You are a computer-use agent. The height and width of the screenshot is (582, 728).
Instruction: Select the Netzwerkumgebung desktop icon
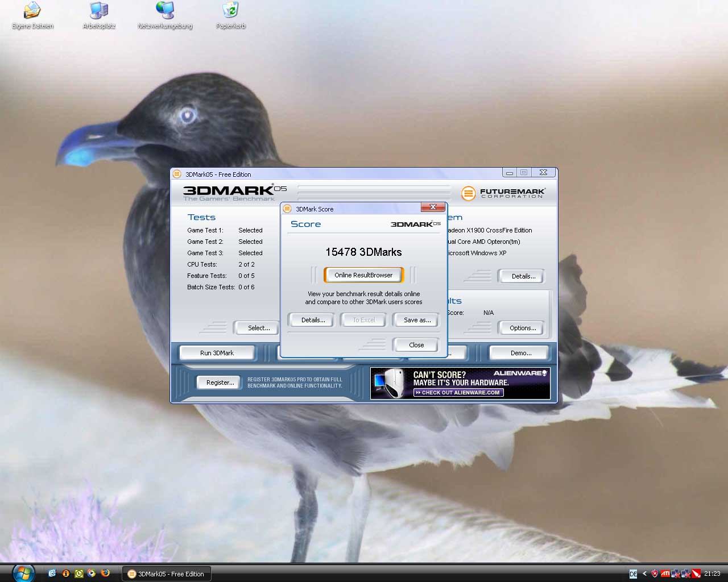(165, 16)
